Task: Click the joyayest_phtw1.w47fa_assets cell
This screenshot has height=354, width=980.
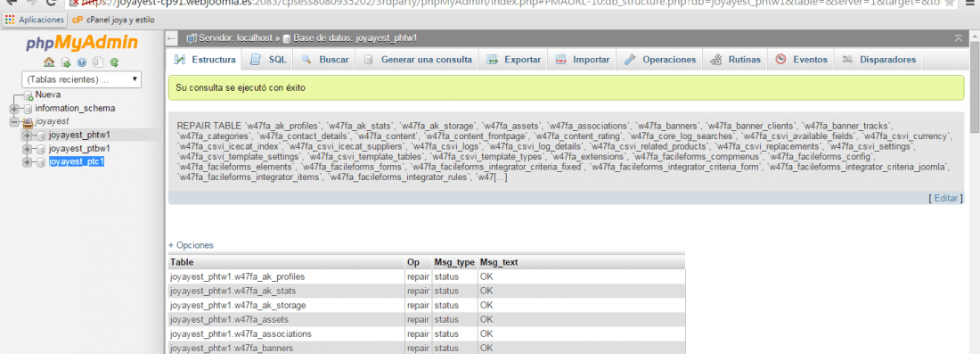Action: (x=286, y=319)
